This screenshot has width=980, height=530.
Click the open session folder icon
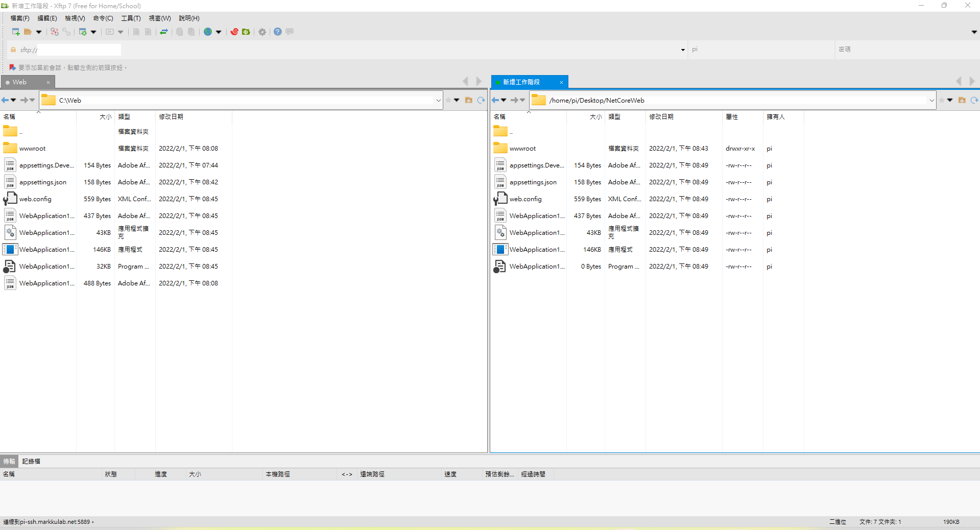click(28, 32)
